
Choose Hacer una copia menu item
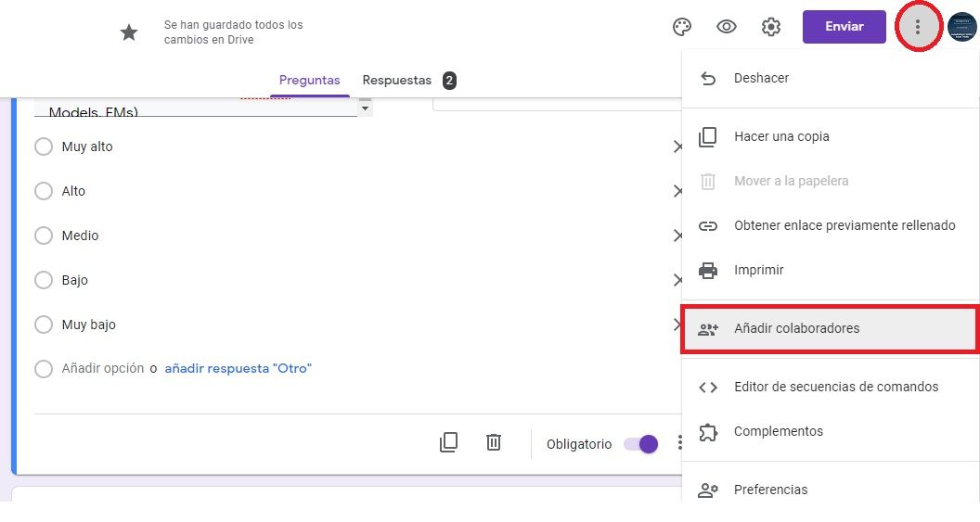pos(830,136)
